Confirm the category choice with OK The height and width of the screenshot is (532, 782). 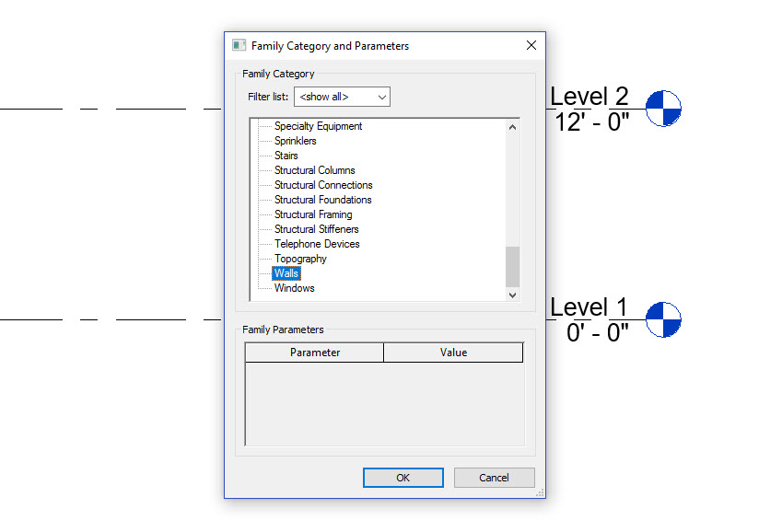point(403,477)
